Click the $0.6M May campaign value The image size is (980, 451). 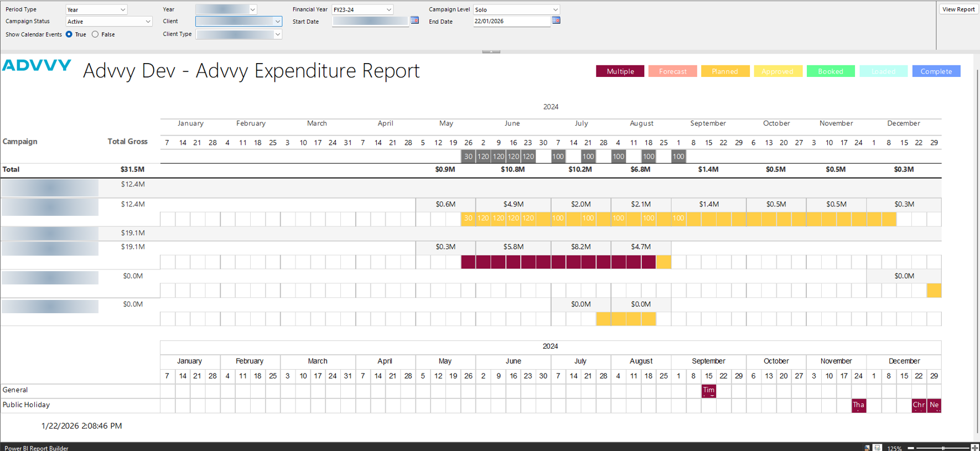pyautogui.click(x=445, y=204)
